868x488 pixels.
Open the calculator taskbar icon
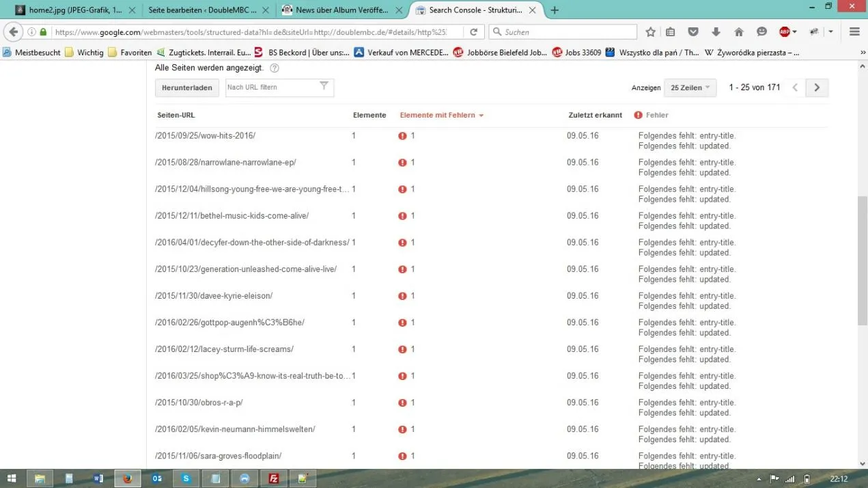(x=70, y=478)
